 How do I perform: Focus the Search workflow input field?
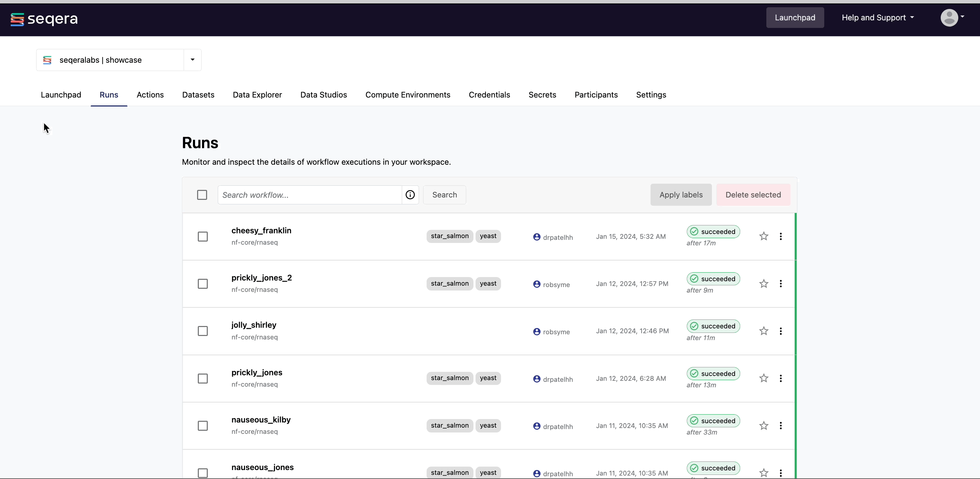[310, 195]
